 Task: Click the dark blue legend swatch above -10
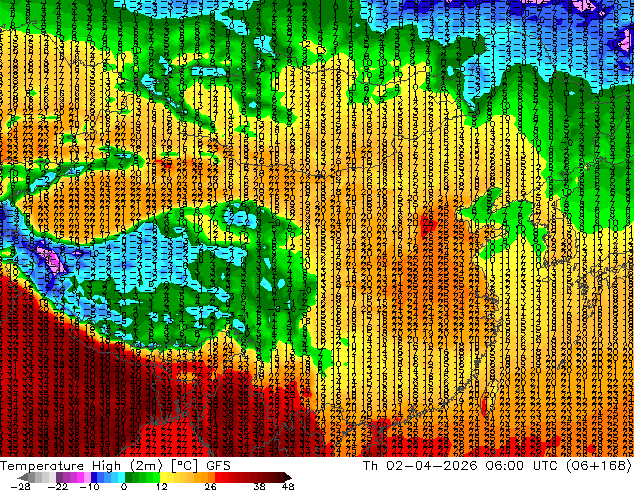point(94,477)
